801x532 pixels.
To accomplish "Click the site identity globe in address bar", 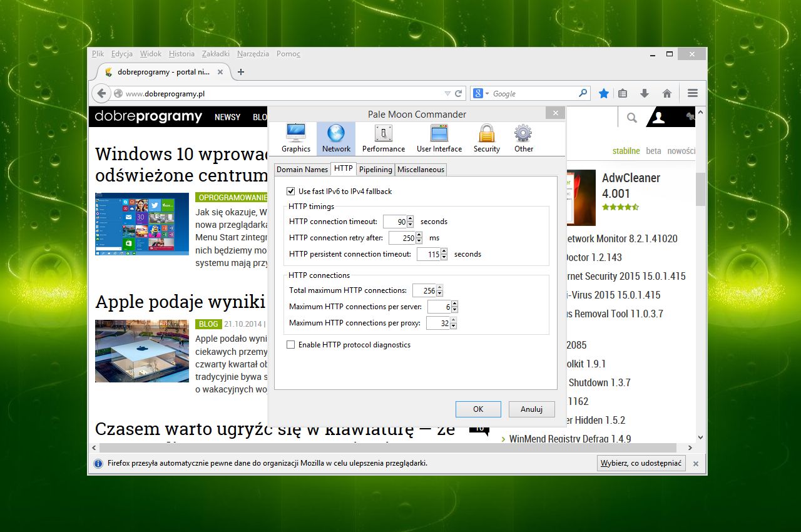I will click(118, 94).
